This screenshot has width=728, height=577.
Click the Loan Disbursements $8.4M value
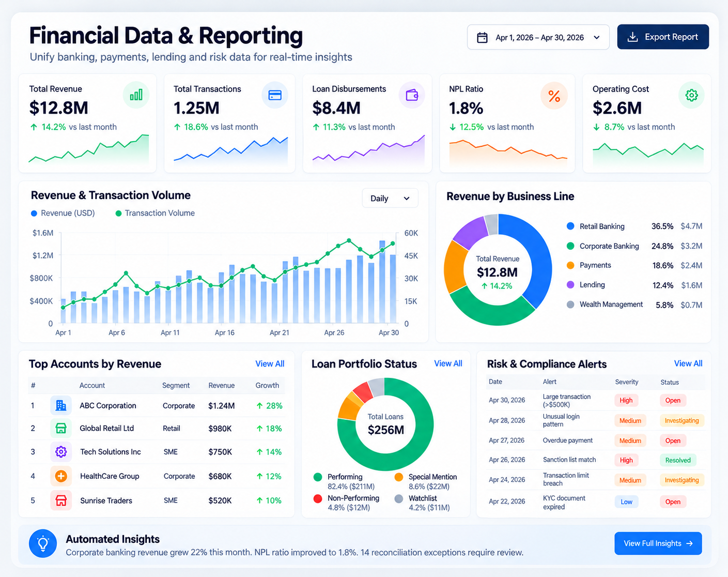[336, 108]
